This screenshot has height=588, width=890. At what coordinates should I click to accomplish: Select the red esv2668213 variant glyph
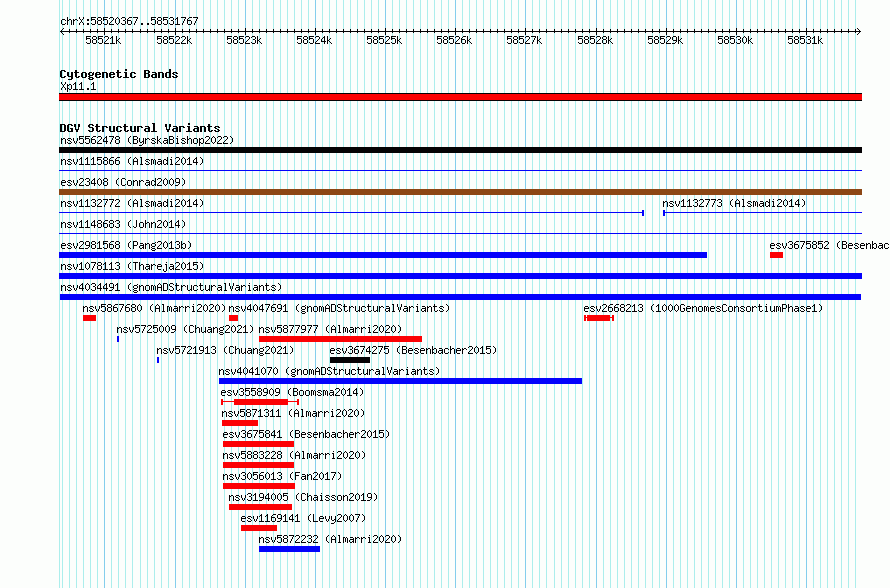coord(599,318)
